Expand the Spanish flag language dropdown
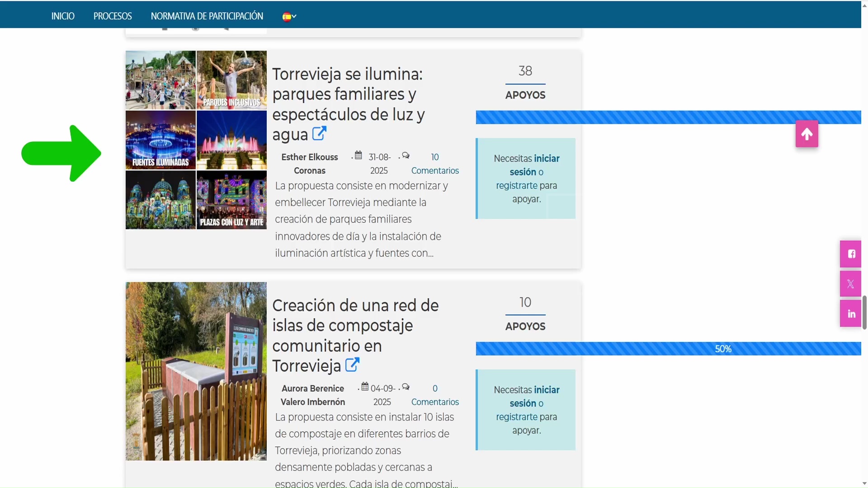 click(289, 16)
